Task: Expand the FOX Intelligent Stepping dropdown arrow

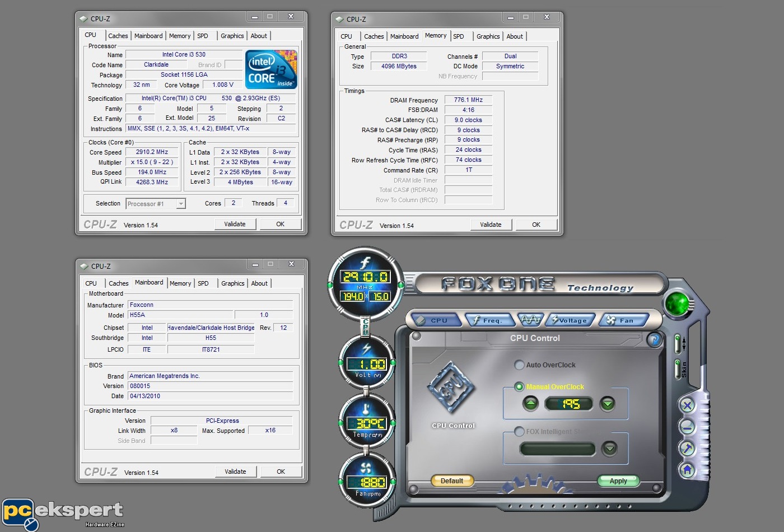Action: 609,448
